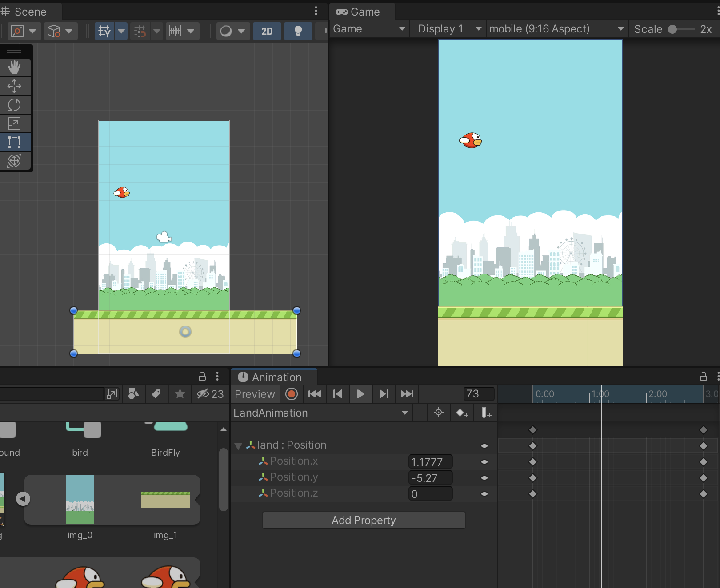Open Project panel options menu
The width and height of the screenshot is (720, 588).
(217, 376)
